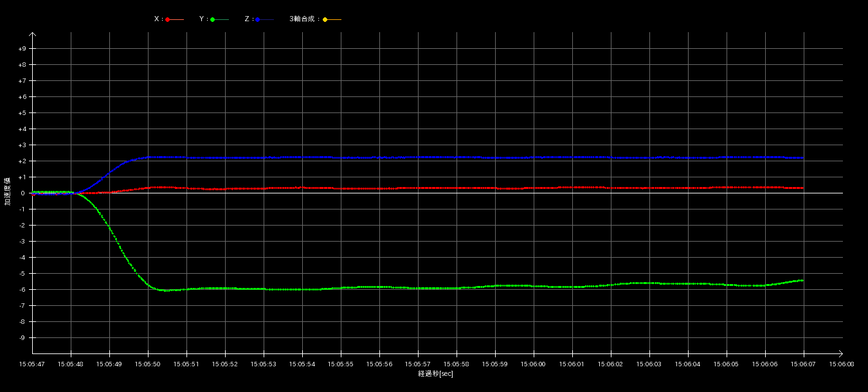Click the Z legend label text
Image resolution: width=868 pixels, height=392 pixels.
pos(248,19)
